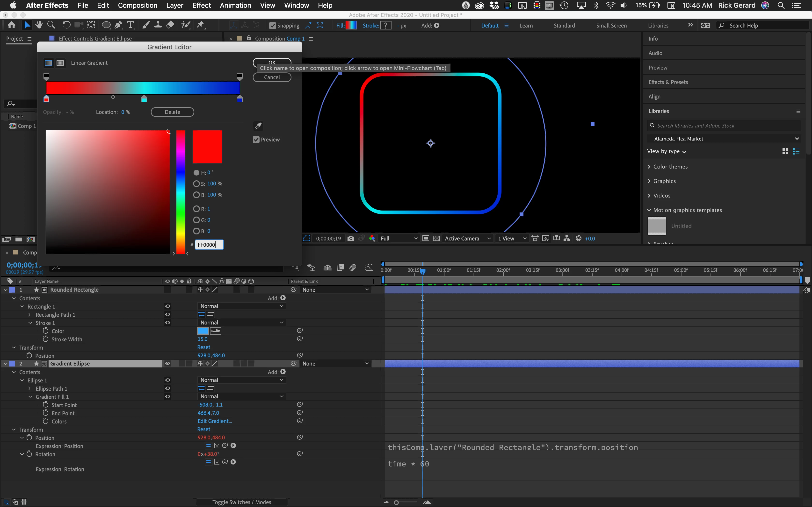Switch to the Learn workspace tab
Image resolution: width=812 pixels, height=507 pixels.
pyautogui.click(x=526, y=26)
